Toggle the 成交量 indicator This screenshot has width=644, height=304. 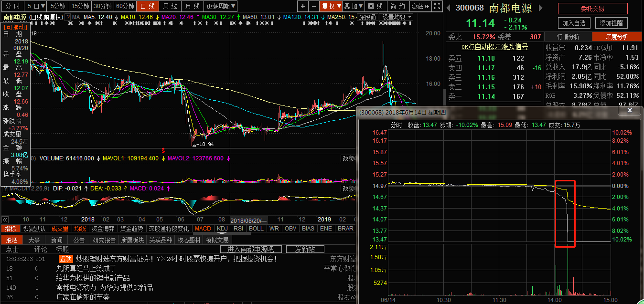60,229
